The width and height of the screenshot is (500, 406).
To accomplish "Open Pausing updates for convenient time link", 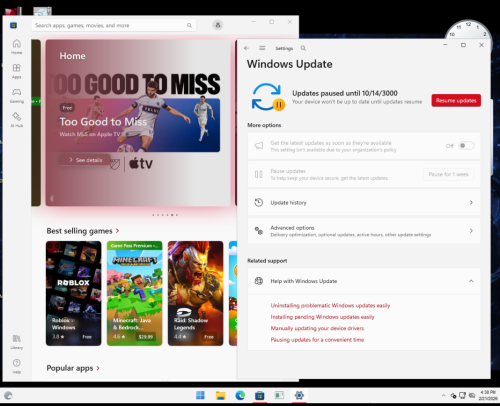I will pyautogui.click(x=317, y=339).
